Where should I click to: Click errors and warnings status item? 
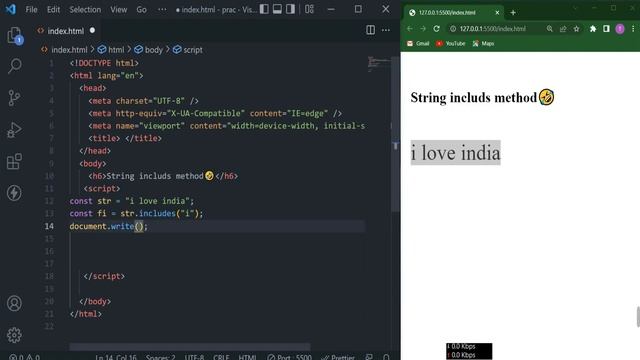[24, 357]
